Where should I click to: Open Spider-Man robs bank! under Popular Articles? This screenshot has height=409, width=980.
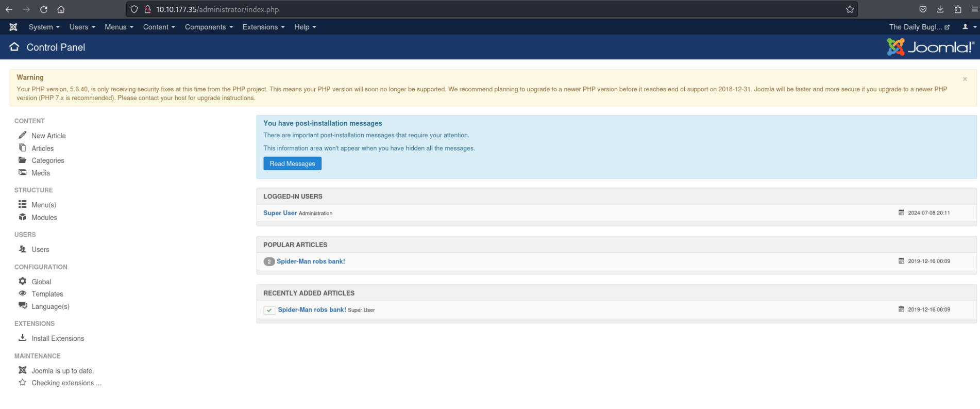311,261
